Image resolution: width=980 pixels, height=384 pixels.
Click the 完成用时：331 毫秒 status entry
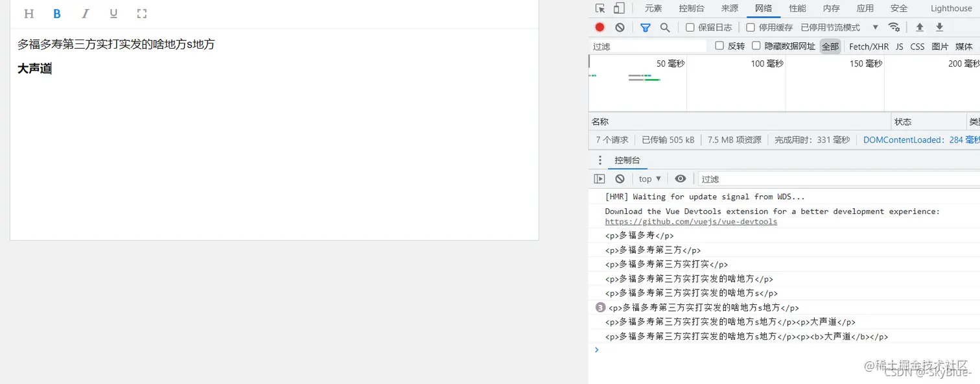point(812,139)
